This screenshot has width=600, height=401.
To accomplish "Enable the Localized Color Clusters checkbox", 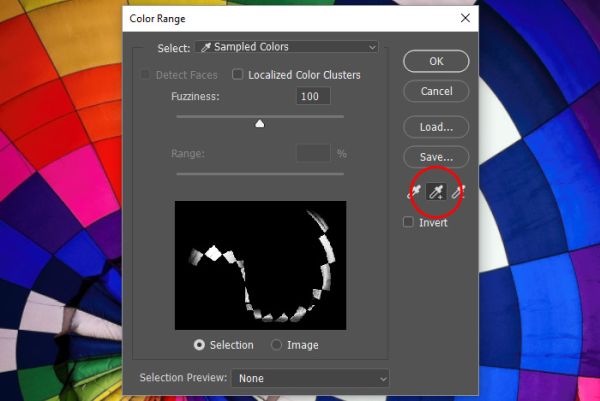I will (238, 74).
